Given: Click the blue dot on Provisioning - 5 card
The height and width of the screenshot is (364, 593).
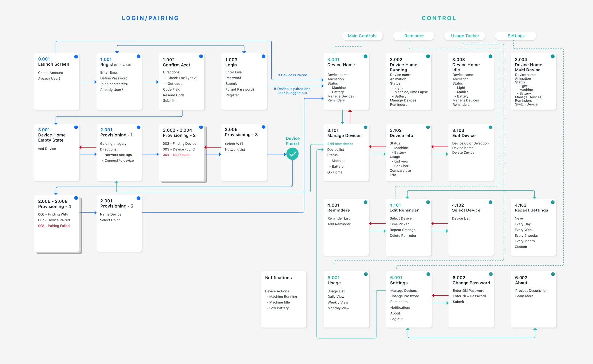Looking at the screenshot, I should pos(139,198).
